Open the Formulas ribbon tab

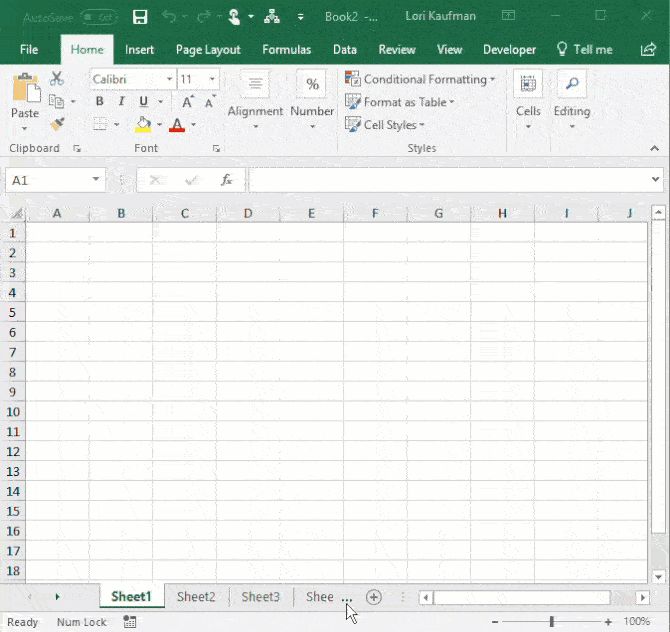point(286,49)
